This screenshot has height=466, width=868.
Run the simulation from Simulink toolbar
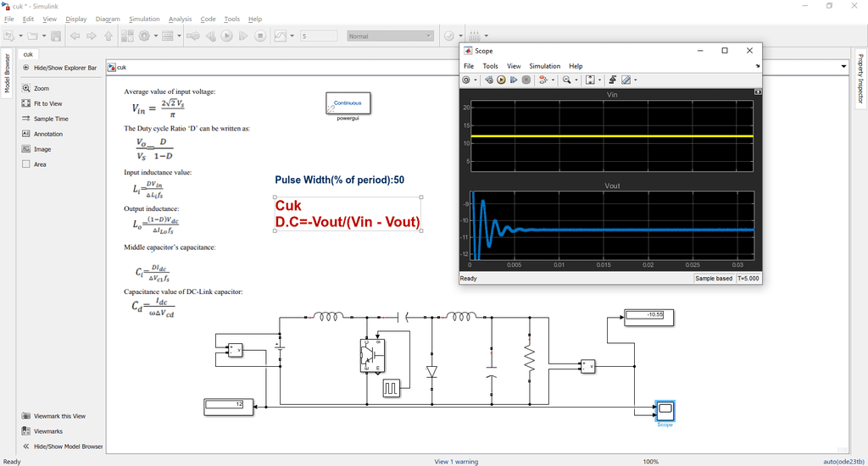pyautogui.click(x=227, y=36)
